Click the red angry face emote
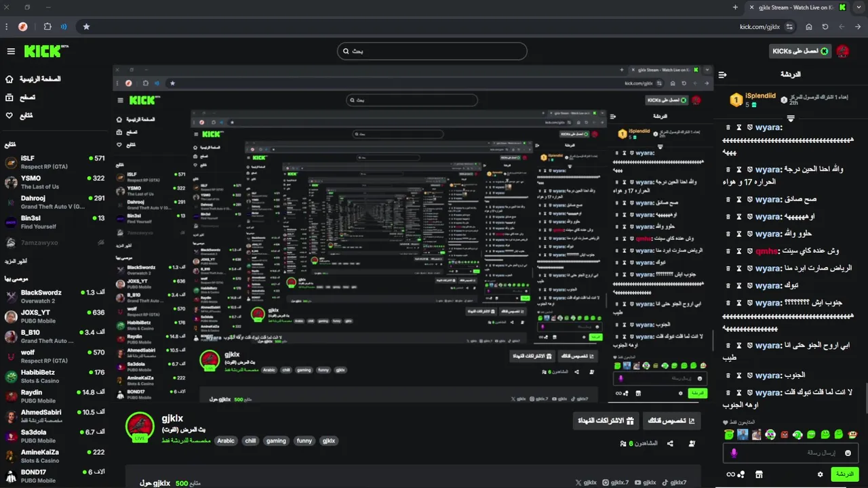The height and width of the screenshot is (488, 868). point(784,434)
